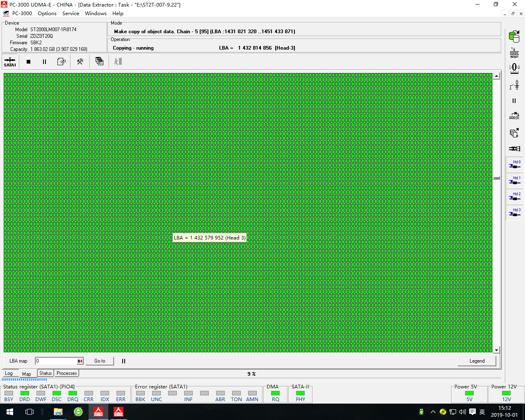Image resolution: width=525 pixels, height=420 pixels.
Task: Click the RESET counter icon in the sidebar
Action: pos(514,52)
